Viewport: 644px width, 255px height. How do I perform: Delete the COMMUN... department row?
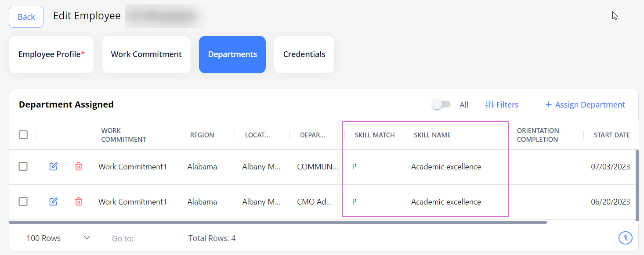pyautogui.click(x=79, y=166)
